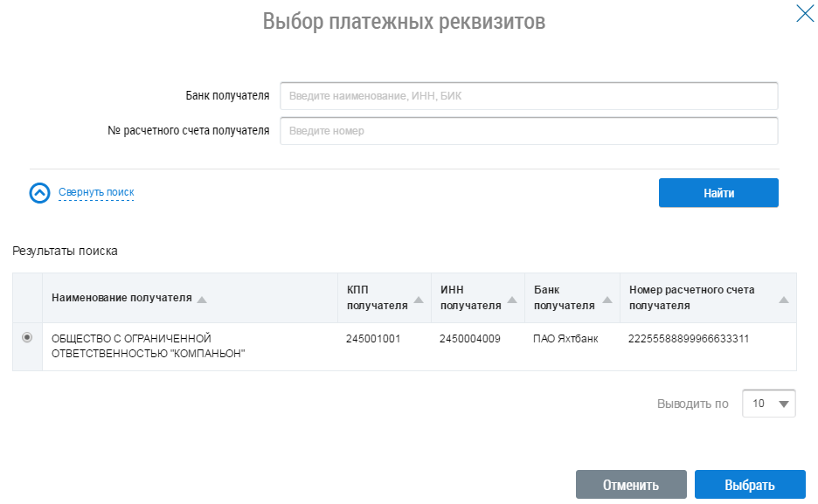
Task: Close the payment details dialog
Action: tap(804, 14)
